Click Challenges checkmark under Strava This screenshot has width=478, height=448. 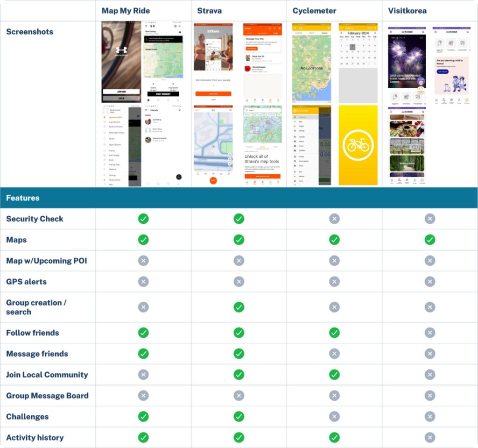pos(239,417)
